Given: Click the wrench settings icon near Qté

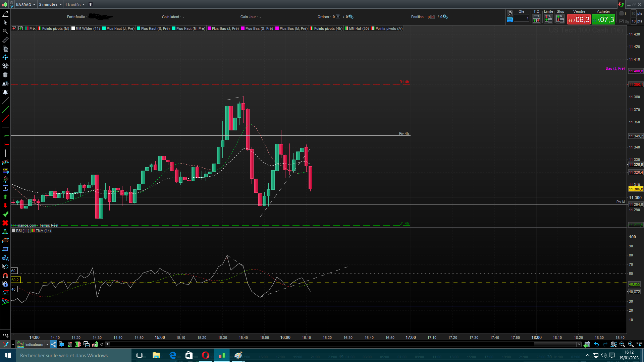Looking at the screenshot, I should point(510,13).
